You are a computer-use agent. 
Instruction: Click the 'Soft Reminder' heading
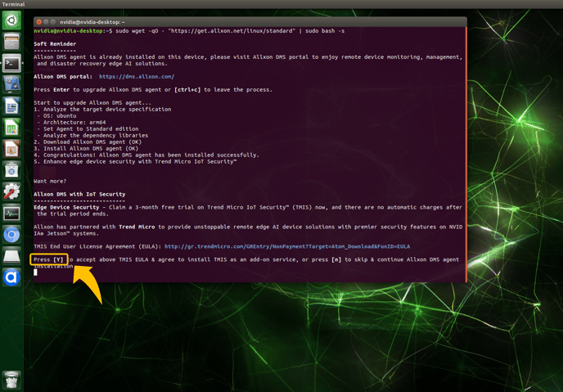55,44
